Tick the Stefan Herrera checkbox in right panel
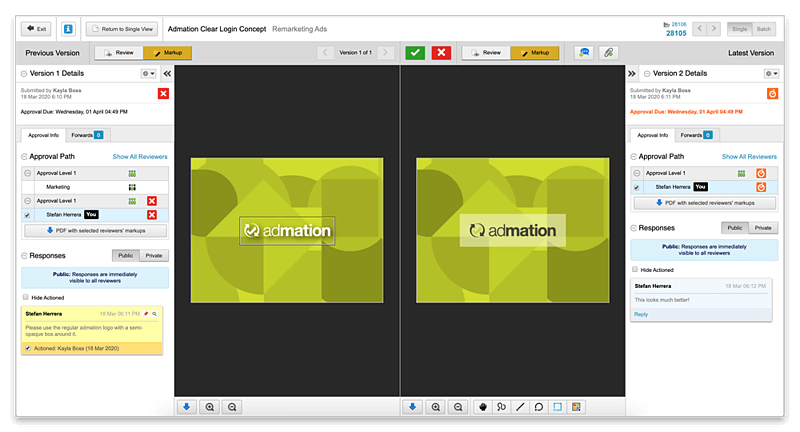The height and width of the screenshot is (432, 800). [637, 188]
